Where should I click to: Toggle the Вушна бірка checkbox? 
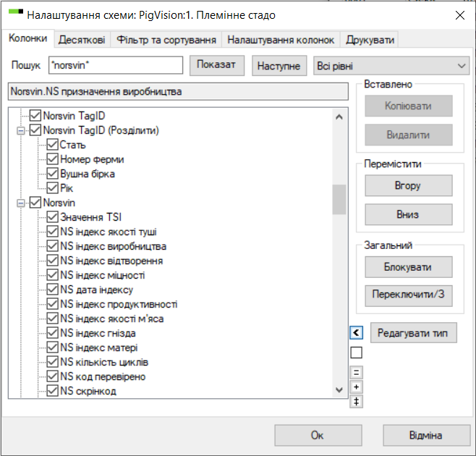click(52, 174)
